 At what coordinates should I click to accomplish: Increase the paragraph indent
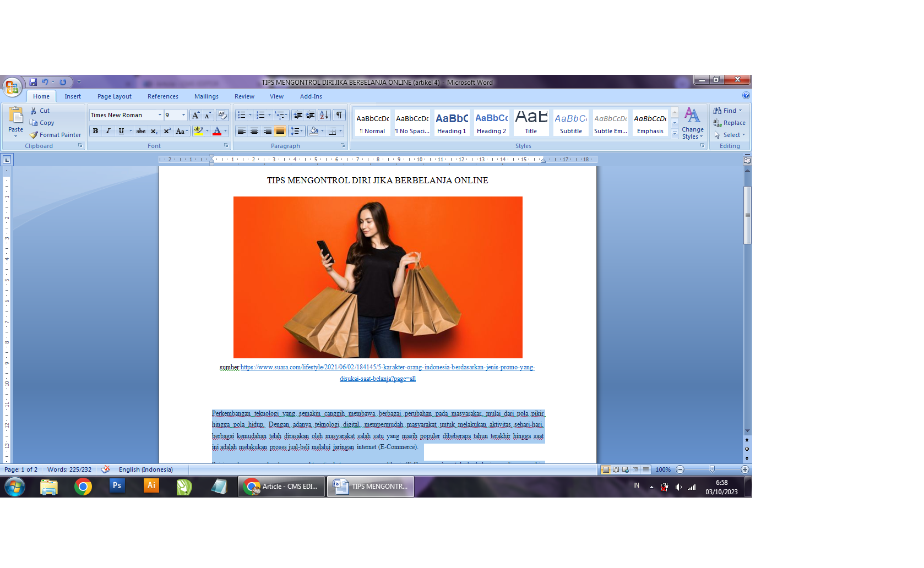[x=311, y=115]
